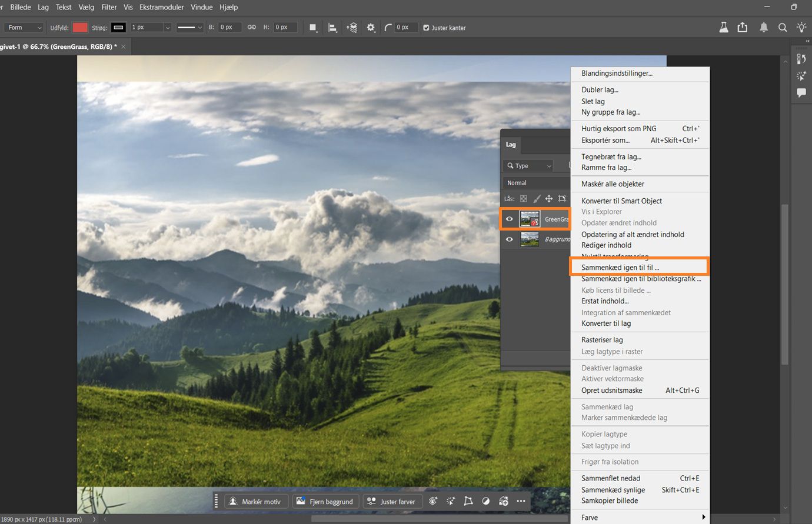This screenshot has height=524, width=812.
Task: Open path arrangement stacking icon
Action: tap(352, 28)
